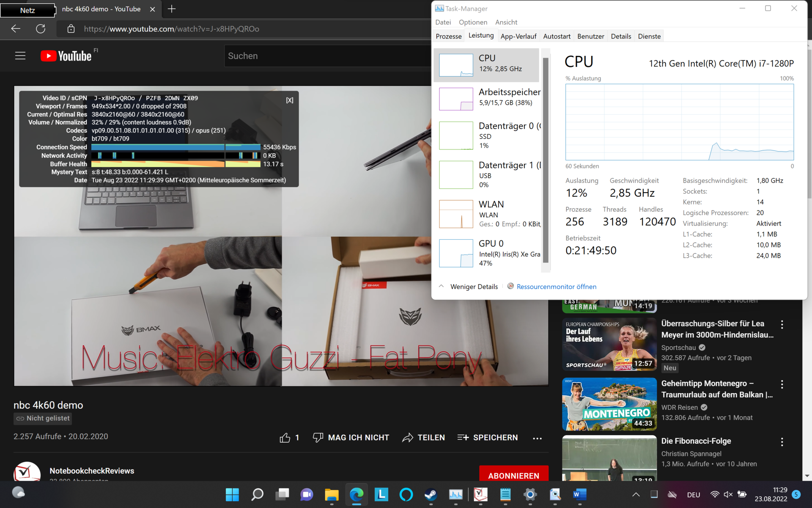Open the video's three-dot more actions
Image resolution: width=812 pixels, height=508 pixels.
(x=537, y=438)
